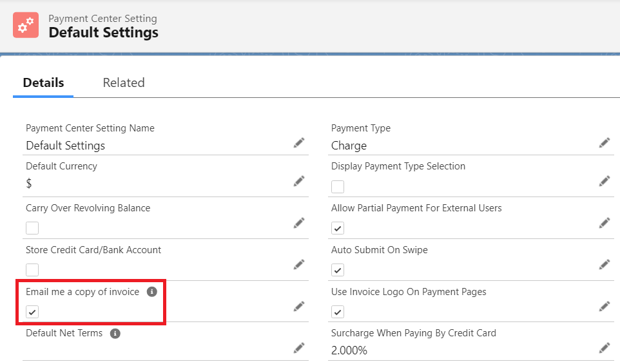Click info icon beside Default Net Terms
This screenshot has width=620, height=364.
(x=115, y=334)
